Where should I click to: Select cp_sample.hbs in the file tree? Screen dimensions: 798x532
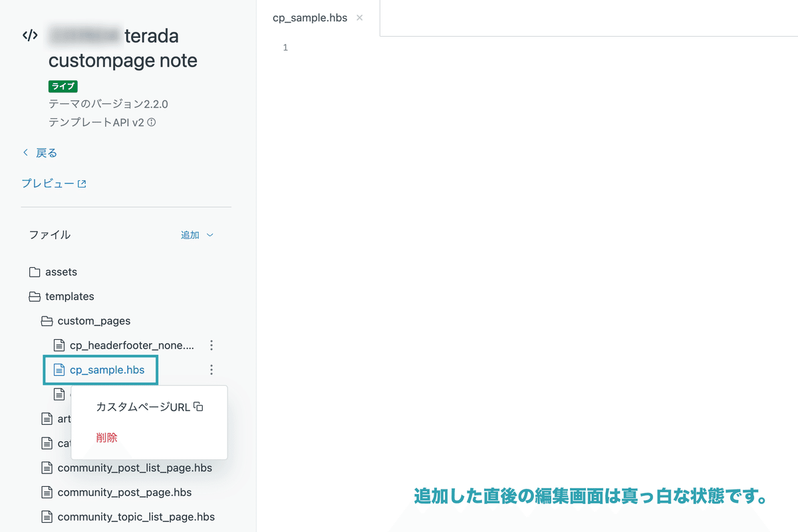(x=100, y=370)
